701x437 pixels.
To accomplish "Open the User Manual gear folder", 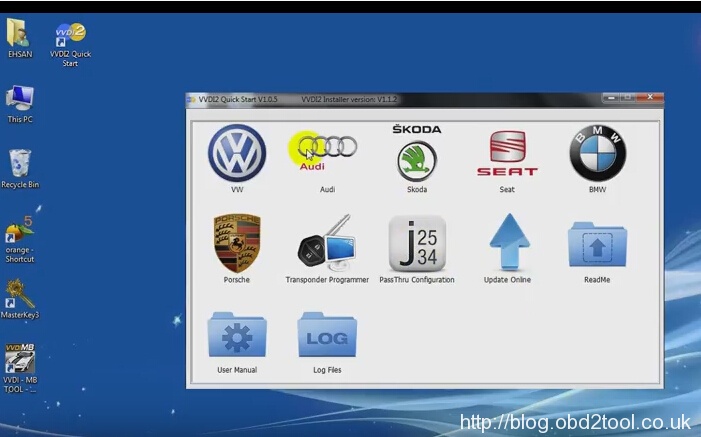I will point(237,335).
